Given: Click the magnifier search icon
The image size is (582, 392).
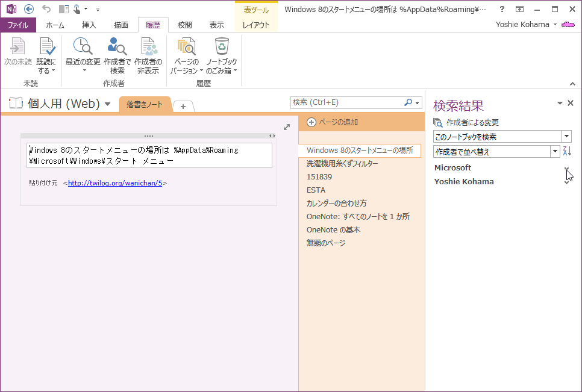Looking at the screenshot, I should [x=408, y=102].
